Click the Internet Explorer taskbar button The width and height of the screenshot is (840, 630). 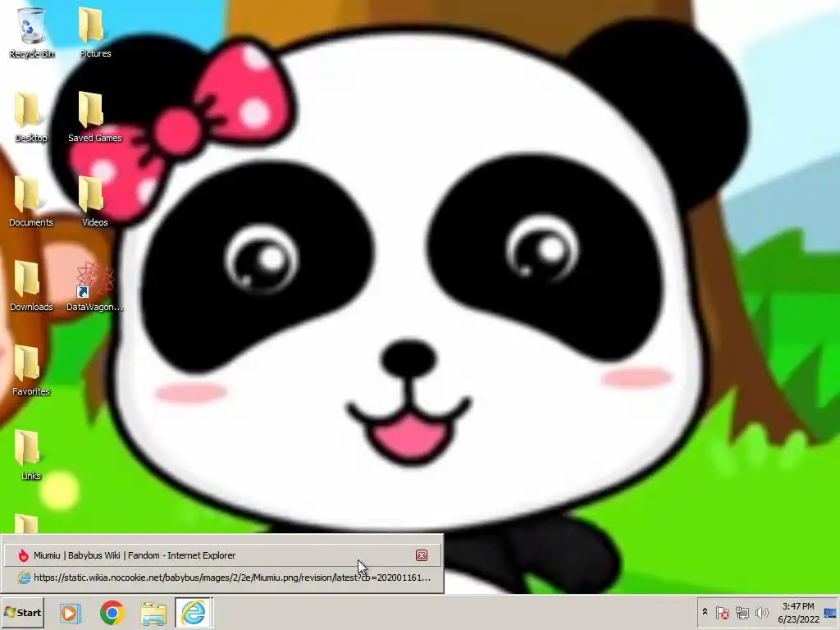194,613
